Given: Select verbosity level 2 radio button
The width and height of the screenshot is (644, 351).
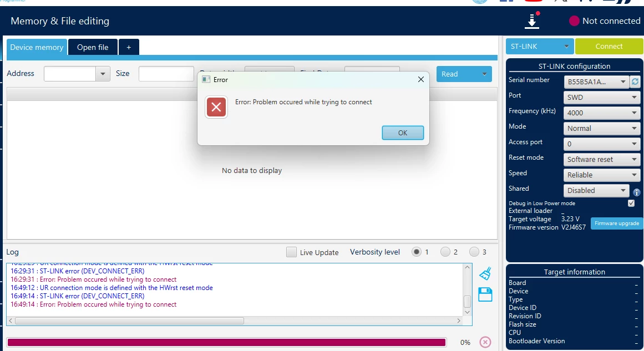Looking at the screenshot, I should pos(445,252).
